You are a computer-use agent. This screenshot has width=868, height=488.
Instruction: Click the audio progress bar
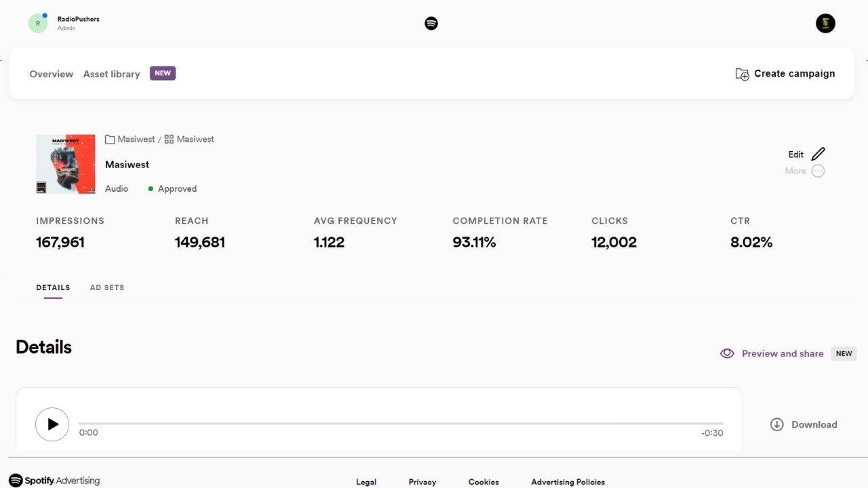click(x=401, y=423)
